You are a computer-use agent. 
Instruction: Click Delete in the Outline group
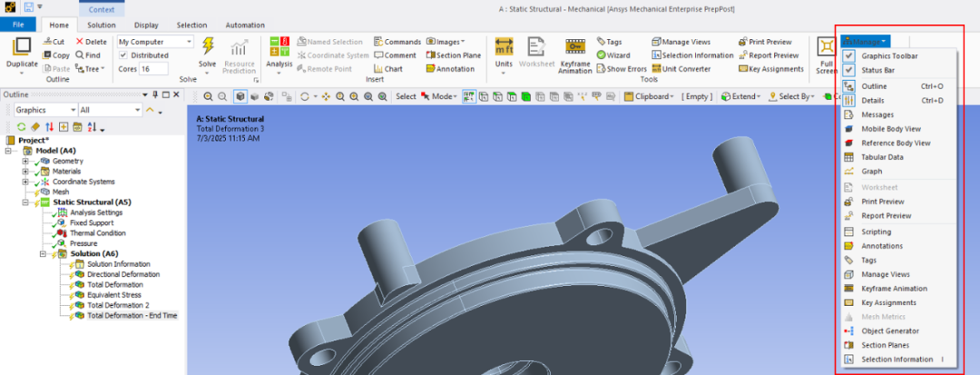click(92, 42)
